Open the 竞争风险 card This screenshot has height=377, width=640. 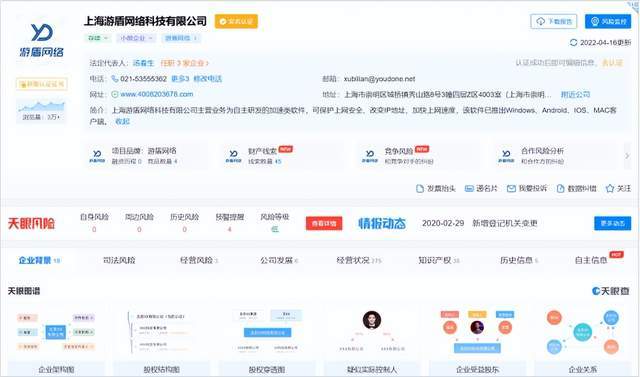coord(418,155)
